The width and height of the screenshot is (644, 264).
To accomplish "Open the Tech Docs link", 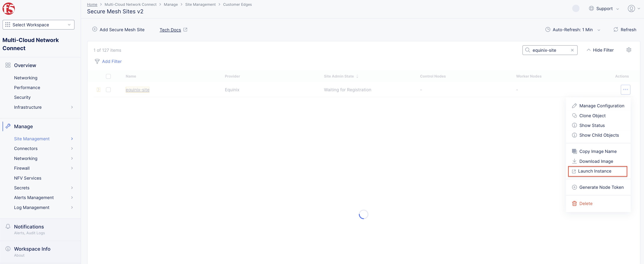I will pyautogui.click(x=170, y=30).
